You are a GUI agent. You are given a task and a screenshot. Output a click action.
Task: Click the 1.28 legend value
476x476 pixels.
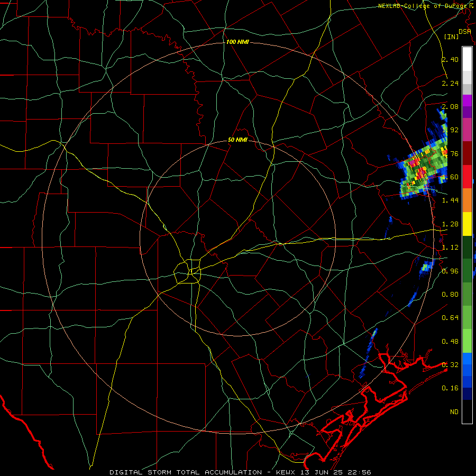click(450, 224)
